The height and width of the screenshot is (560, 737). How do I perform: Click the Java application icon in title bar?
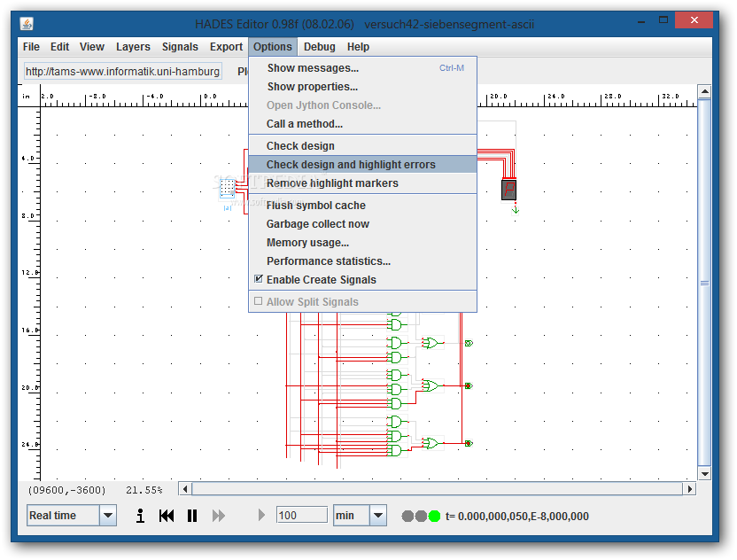point(27,23)
